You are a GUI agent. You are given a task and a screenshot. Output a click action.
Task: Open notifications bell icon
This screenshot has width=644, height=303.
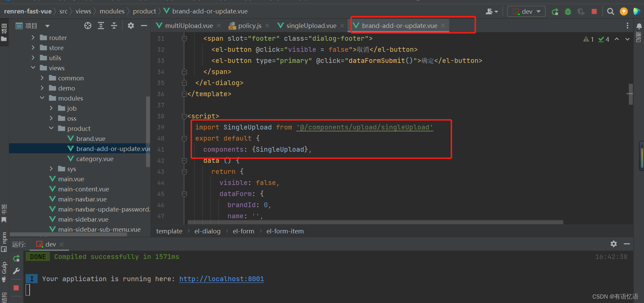click(639, 26)
